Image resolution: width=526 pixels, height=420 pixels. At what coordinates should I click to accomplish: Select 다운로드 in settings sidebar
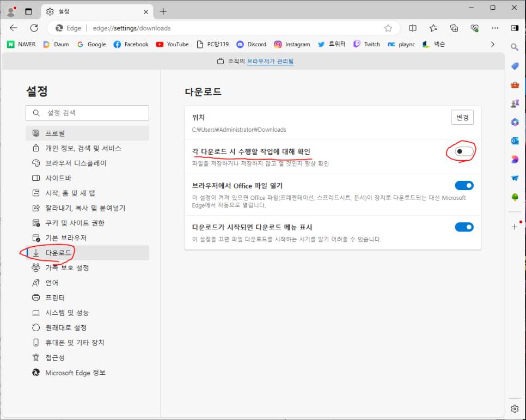[x=59, y=253]
